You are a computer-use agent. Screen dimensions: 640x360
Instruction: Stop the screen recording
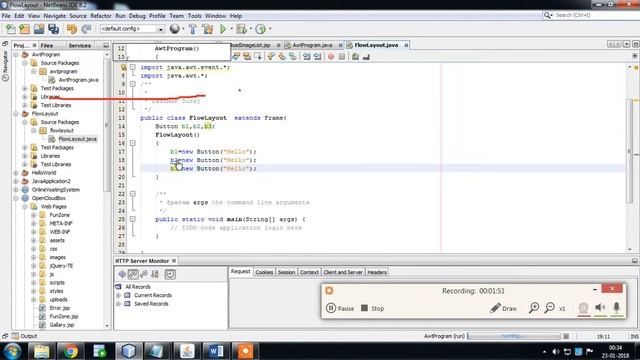372,308
